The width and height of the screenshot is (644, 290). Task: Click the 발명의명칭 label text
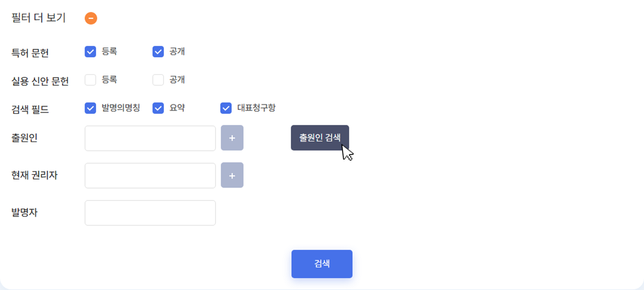click(121, 108)
